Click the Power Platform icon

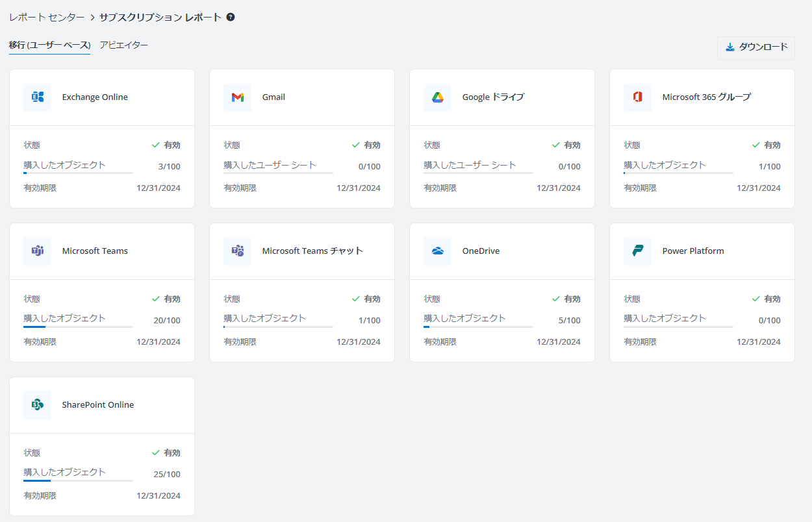coord(637,251)
